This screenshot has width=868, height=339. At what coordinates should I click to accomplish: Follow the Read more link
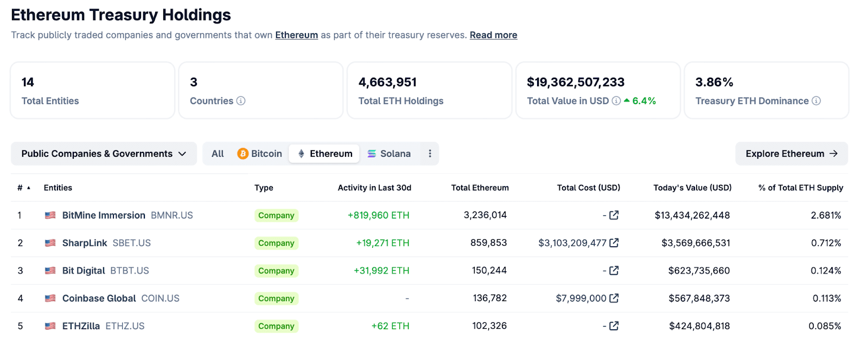tap(493, 35)
